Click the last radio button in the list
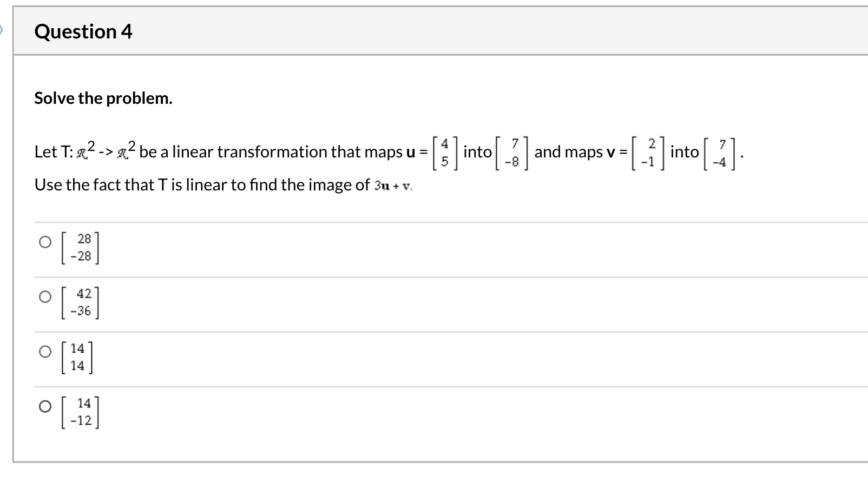 click(45, 406)
